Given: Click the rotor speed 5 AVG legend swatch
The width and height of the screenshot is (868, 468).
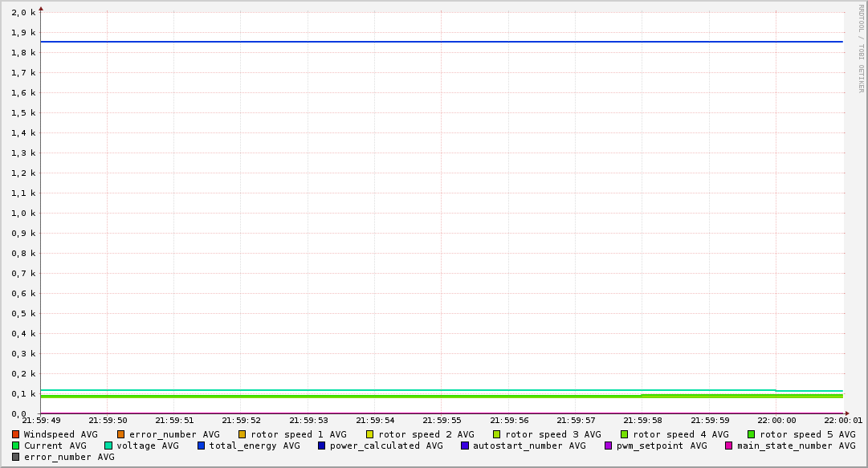Looking at the screenshot, I should click(752, 434).
